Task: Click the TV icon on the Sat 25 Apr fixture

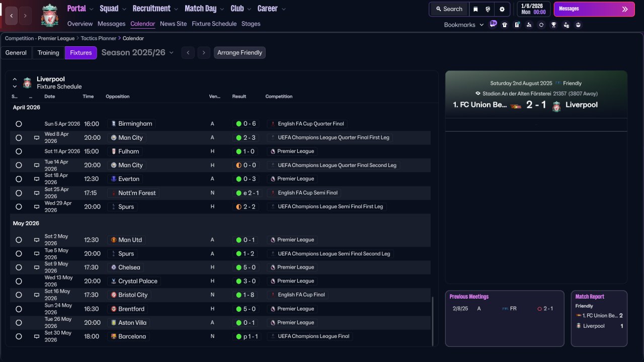Action: (37, 193)
